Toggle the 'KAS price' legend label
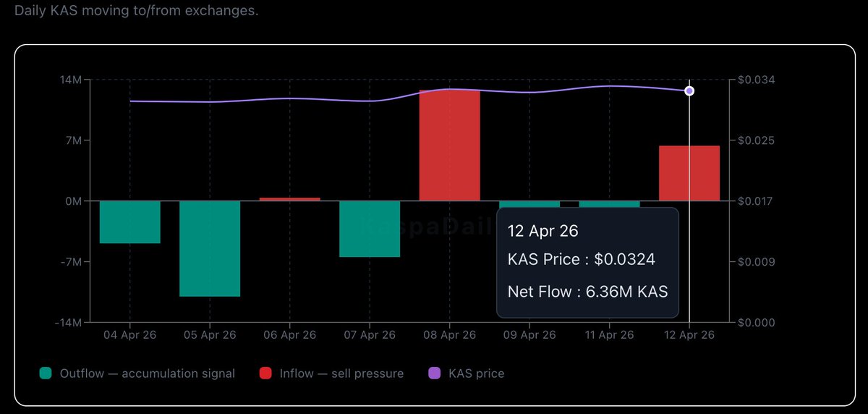 476,373
